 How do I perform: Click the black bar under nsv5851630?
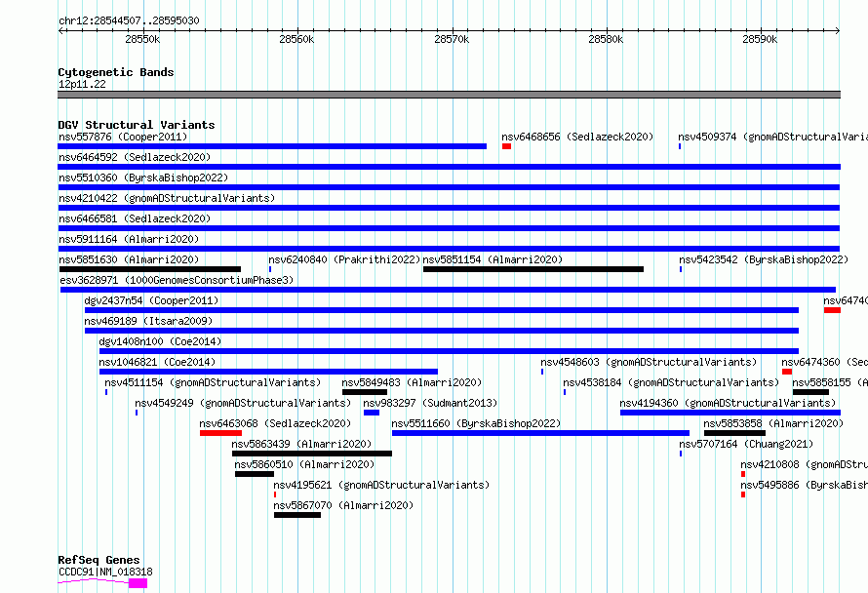click(150, 269)
